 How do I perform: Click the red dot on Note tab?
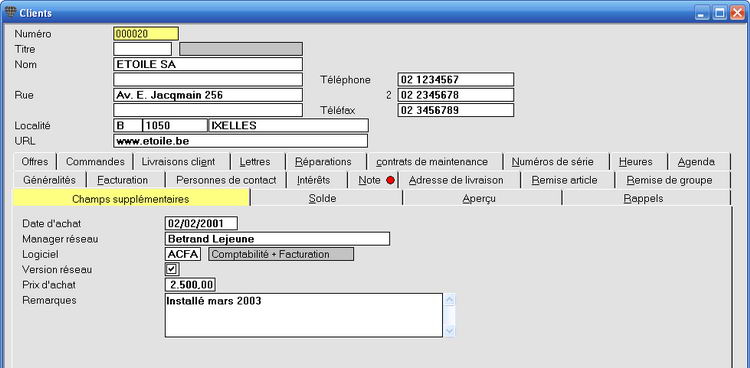click(x=391, y=180)
